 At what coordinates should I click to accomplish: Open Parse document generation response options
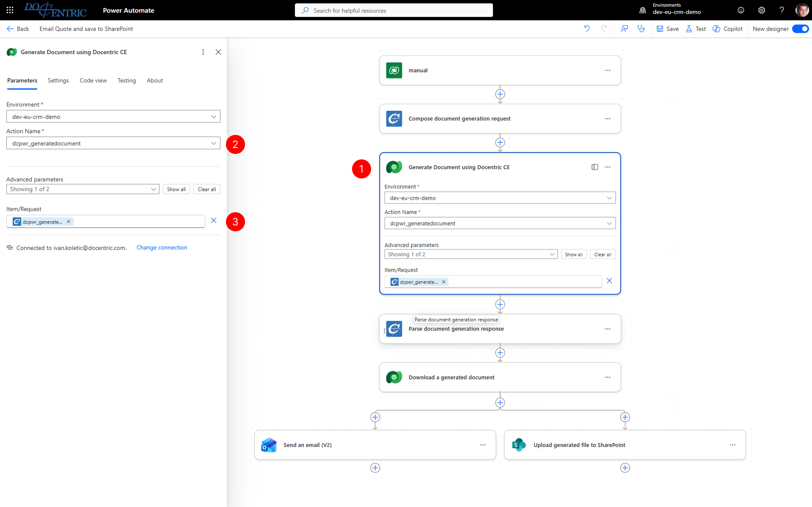coord(608,329)
